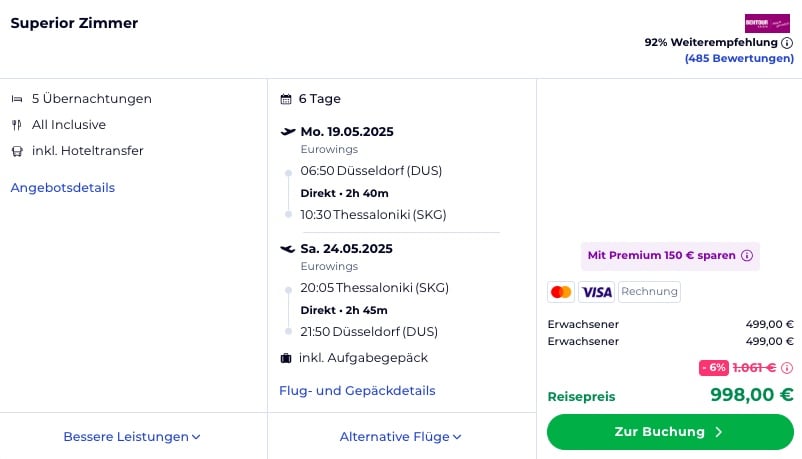This screenshot has height=459, width=802.
Task: Click the outbound flight plane icon
Action: 288,132
